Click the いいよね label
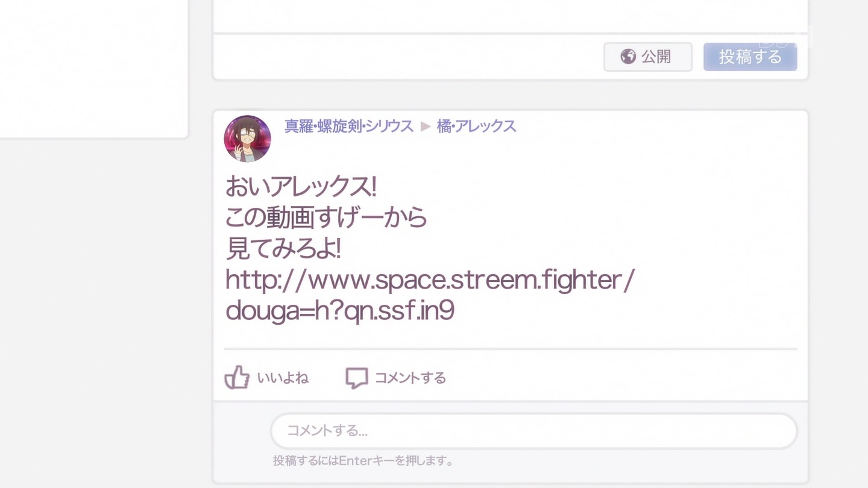868x488 pixels. tap(283, 378)
